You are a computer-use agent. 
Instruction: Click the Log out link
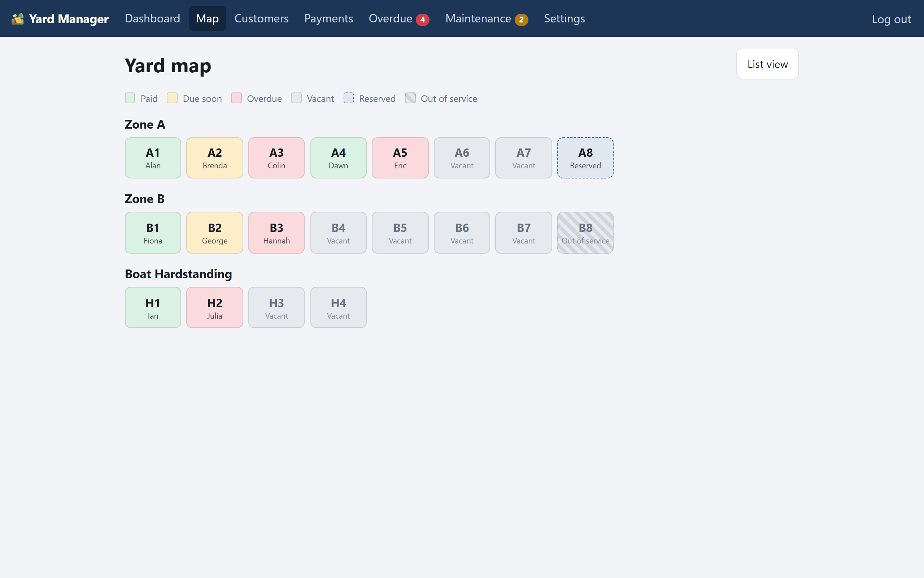[891, 19]
